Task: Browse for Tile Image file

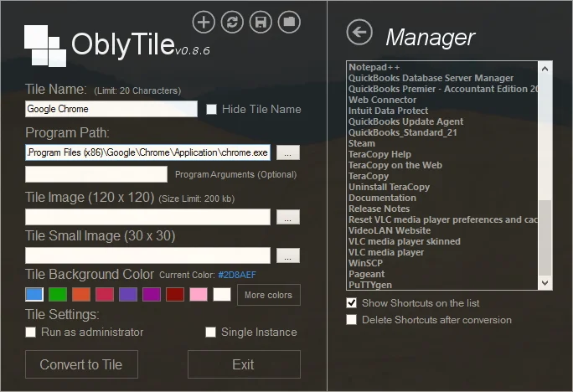Action: point(288,217)
